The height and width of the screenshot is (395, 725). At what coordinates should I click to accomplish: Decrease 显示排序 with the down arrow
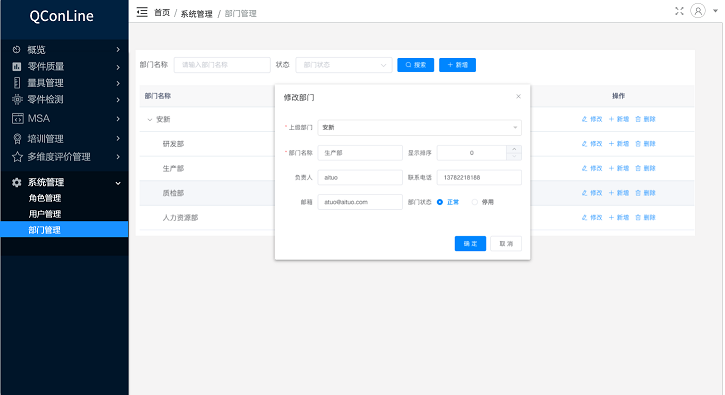click(514, 156)
